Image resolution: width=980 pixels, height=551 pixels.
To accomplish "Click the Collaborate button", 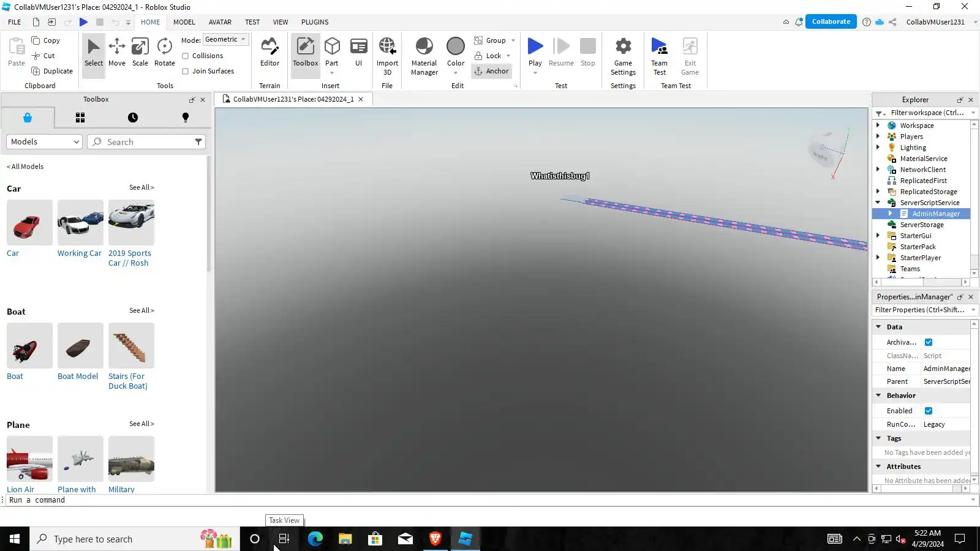I will (831, 21).
